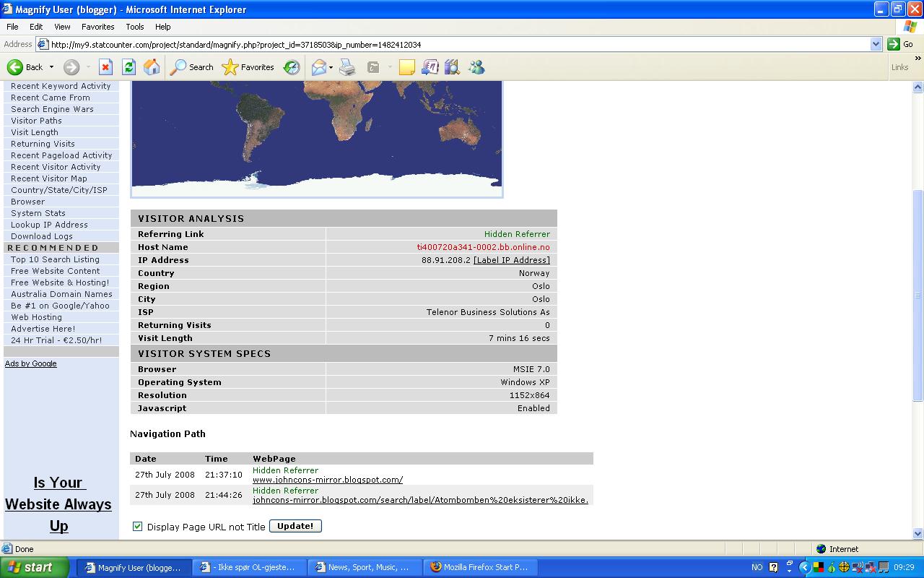Open the address bar dropdown arrow
924x578 pixels.
[x=876, y=44]
